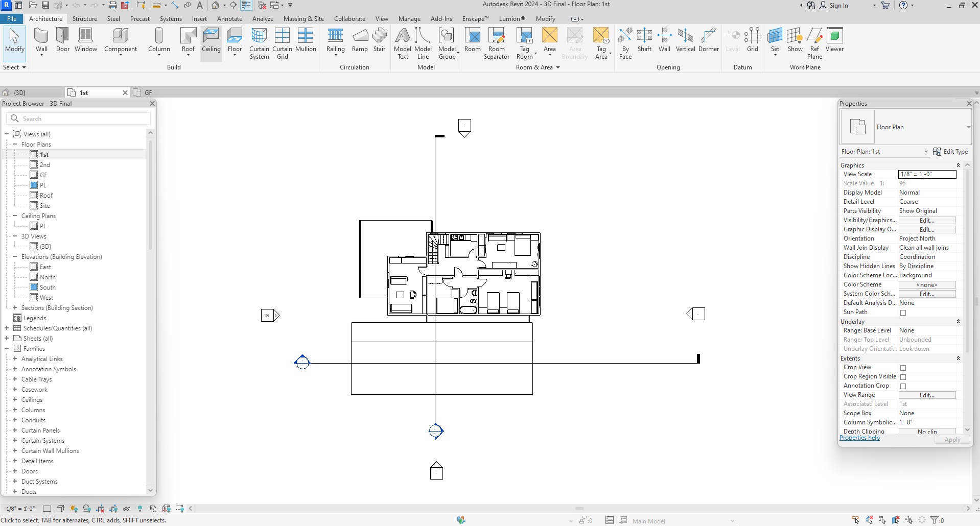
Task: Select the Wall tool in the ribbon
Action: (x=41, y=41)
